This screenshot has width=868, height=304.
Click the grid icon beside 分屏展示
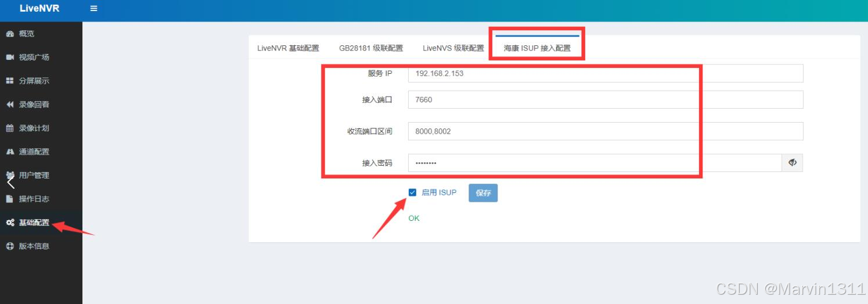[10, 81]
